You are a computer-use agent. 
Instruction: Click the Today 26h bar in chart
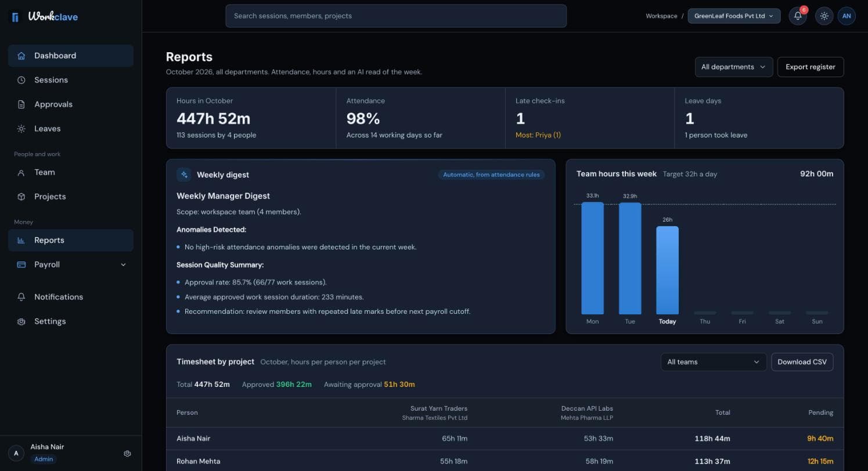(x=667, y=270)
